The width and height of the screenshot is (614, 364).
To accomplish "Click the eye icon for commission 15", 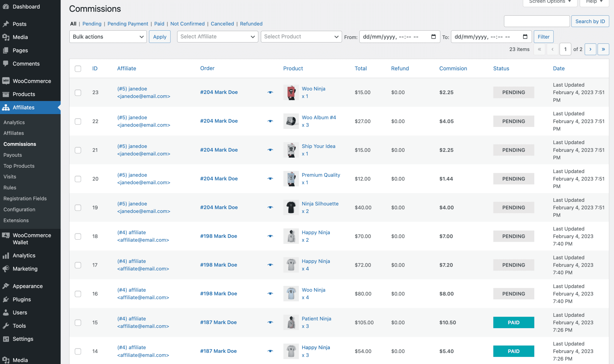I will click(x=270, y=322).
